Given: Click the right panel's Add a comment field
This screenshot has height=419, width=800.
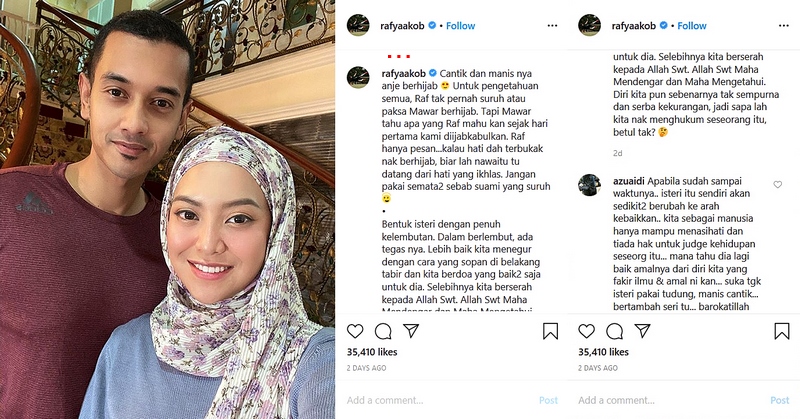Looking at the screenshot, I should 672,400.
